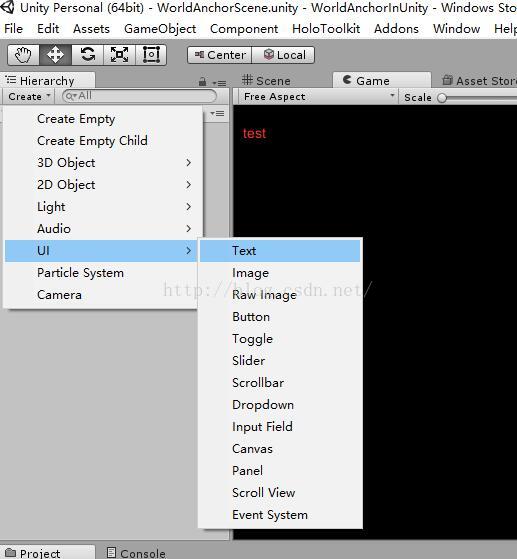517x559 pixels.
Task: Open the Component menu
Action: point(244,29)
